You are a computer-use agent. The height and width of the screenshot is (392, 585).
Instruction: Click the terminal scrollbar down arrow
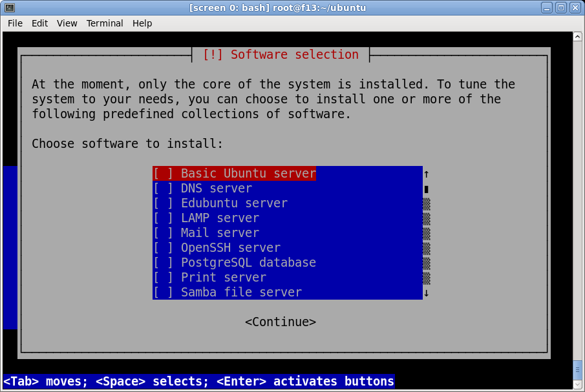click(x=577, y=384)
